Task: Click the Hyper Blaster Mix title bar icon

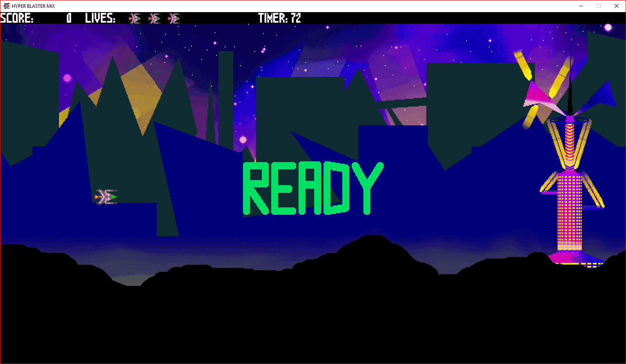Action: [x=7, y=6]
